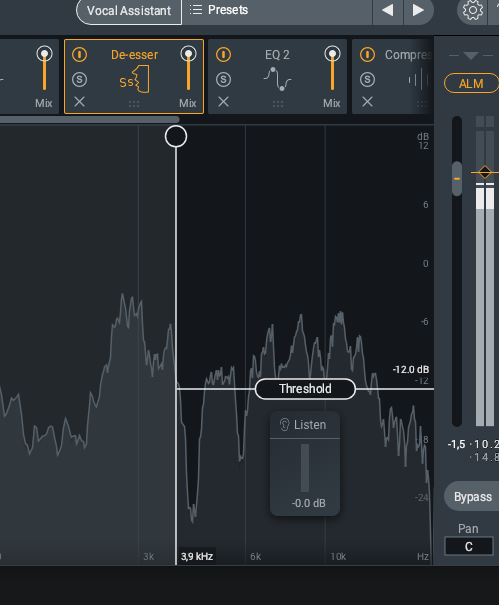This screenshot has height=605, width=499.
Task: Select the Compressor module icon
Action: (x=419, y=79)
